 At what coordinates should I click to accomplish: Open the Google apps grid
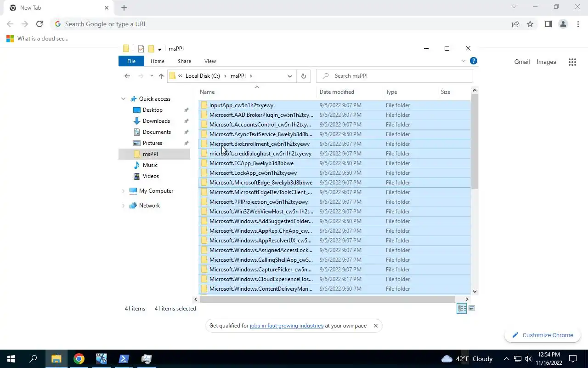click(572, 62)
